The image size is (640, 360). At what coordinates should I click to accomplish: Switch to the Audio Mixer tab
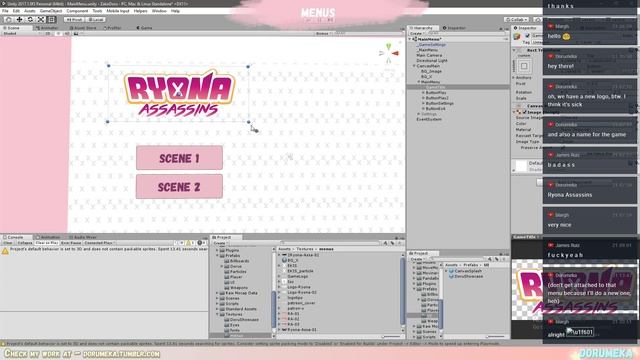[82, 237]
